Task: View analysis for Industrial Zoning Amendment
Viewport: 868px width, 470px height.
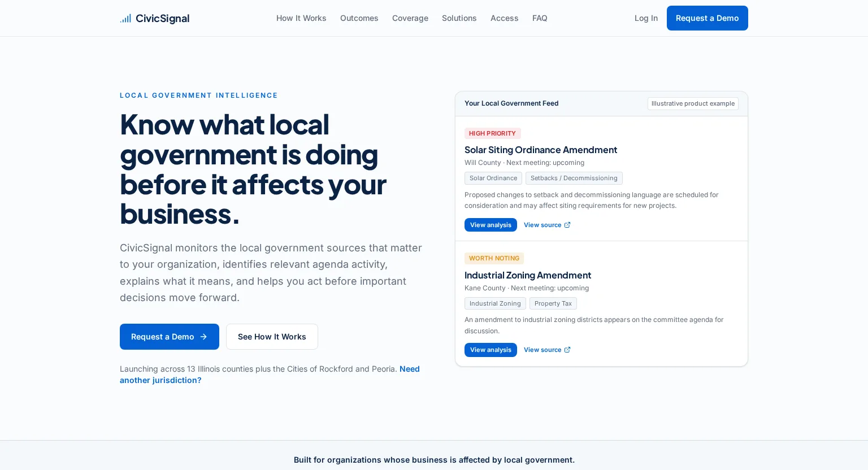Action: tap(491, 350)
